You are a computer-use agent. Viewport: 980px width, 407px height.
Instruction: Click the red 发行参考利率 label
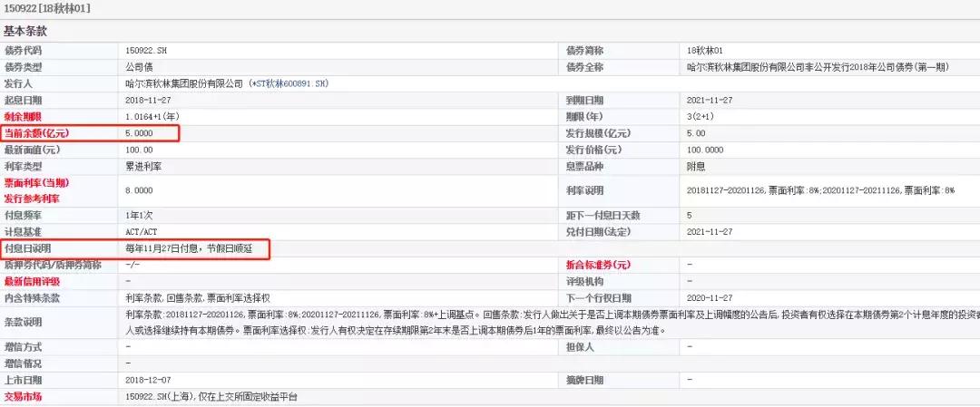(32, 199)
